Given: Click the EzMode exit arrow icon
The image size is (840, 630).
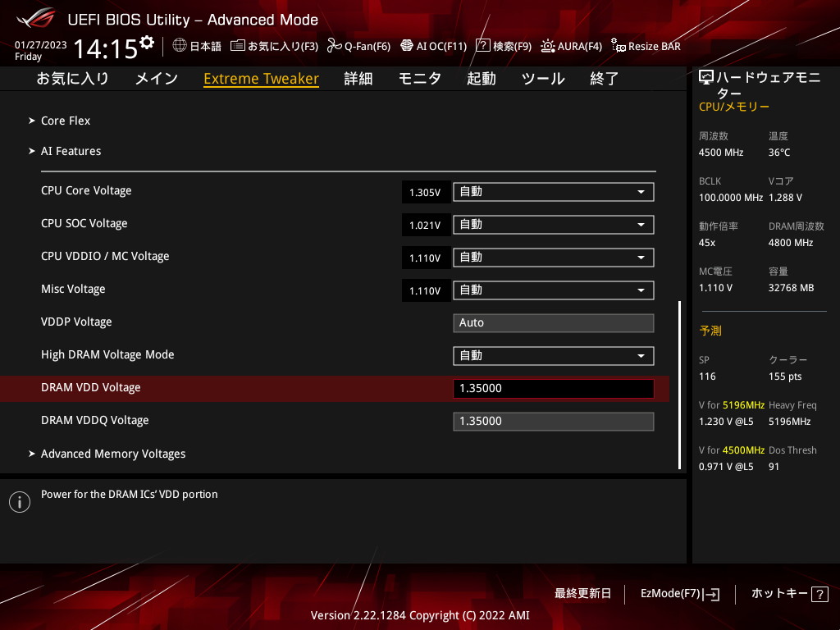Looking at the screenshot, I should [711, 594].
